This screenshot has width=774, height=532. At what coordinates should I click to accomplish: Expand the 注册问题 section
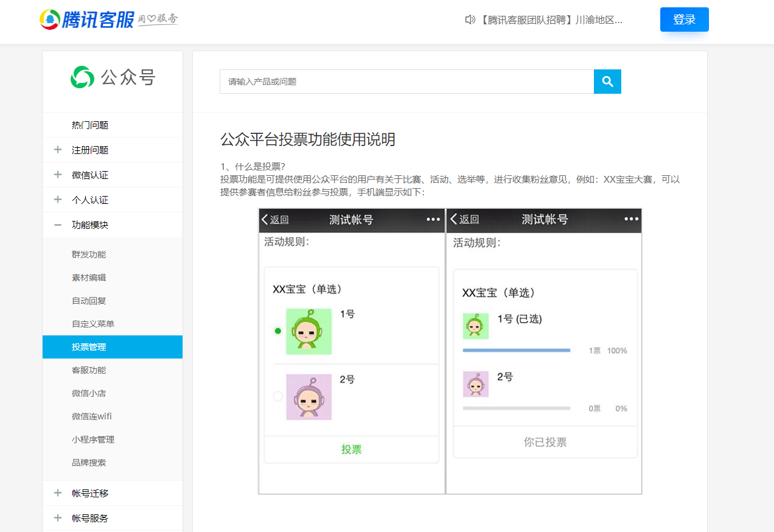[x=58, y=150]
